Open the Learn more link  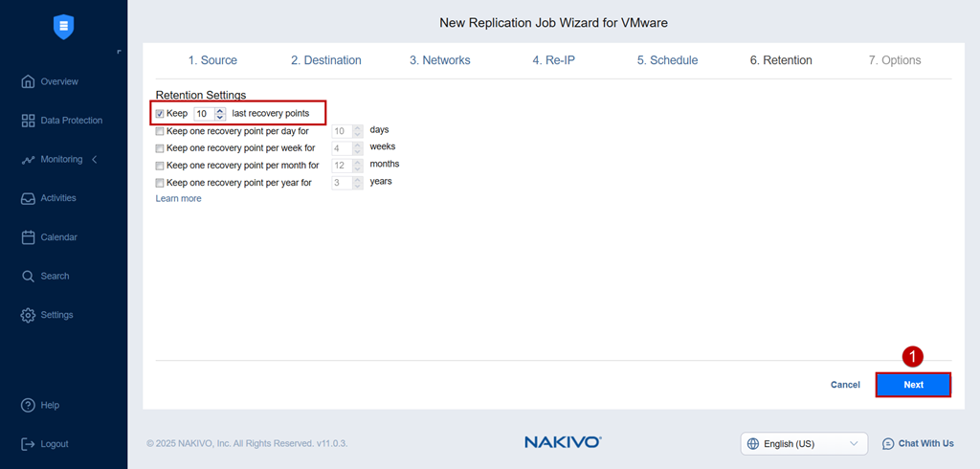click(178, 199)
